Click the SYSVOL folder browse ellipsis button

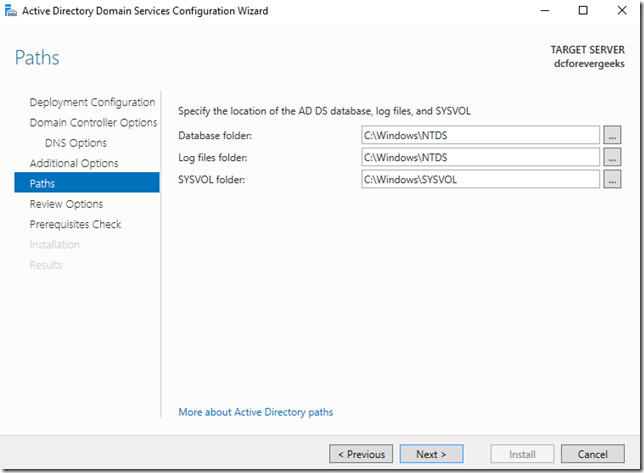[x=613, y=179]
